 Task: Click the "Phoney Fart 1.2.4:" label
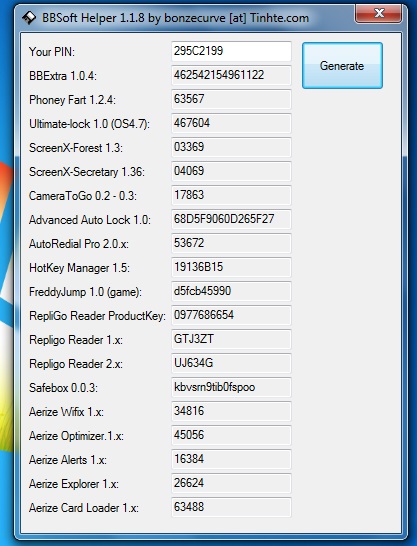72,100
